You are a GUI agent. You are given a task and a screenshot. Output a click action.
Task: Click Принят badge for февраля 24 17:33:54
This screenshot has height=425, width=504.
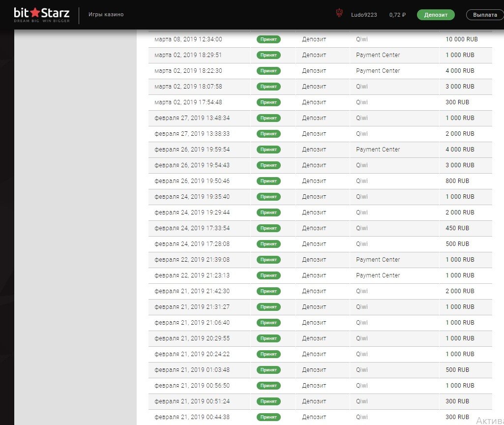(268, 228)
